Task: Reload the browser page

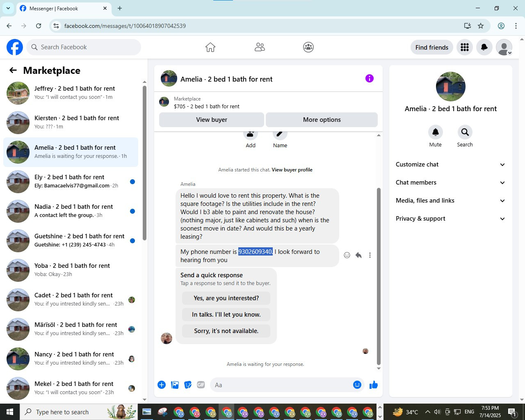Action: (39, 26)
